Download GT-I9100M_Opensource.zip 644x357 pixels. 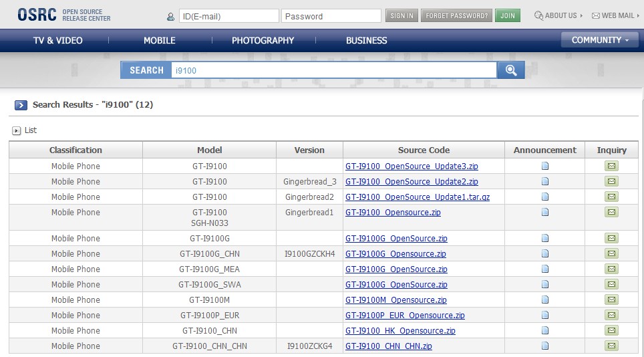pos(396,300)
